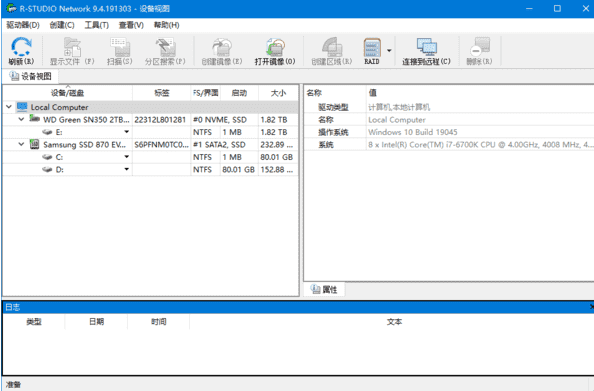
Task: Click the Partition Search (分区搜索) icon
Action: coord(165,47)
